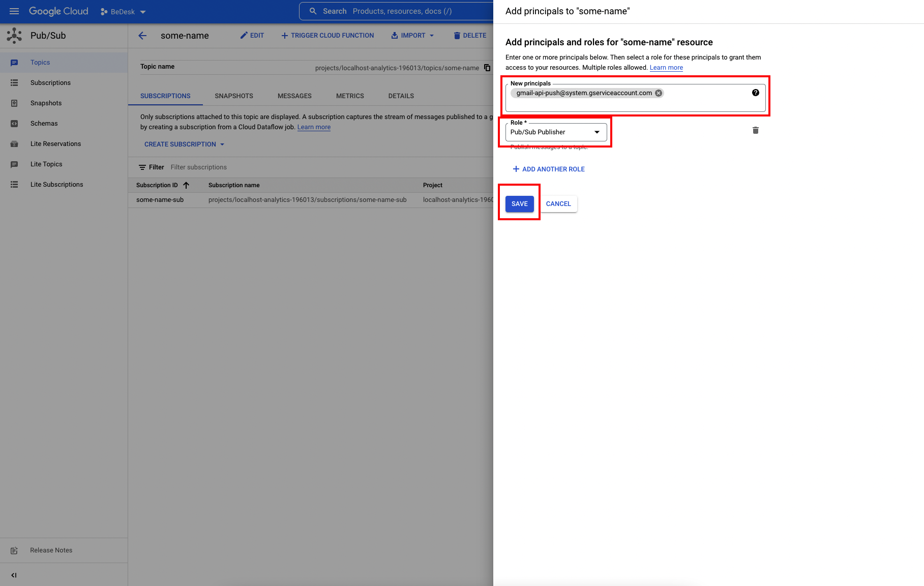
Task: Remove gmail-api-push principal chip
Action: [659, 93]
